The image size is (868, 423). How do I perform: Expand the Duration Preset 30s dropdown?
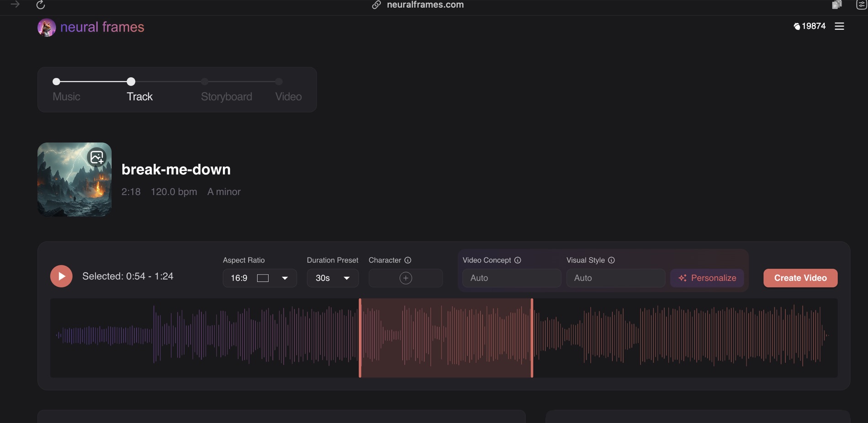coord(333,278)
